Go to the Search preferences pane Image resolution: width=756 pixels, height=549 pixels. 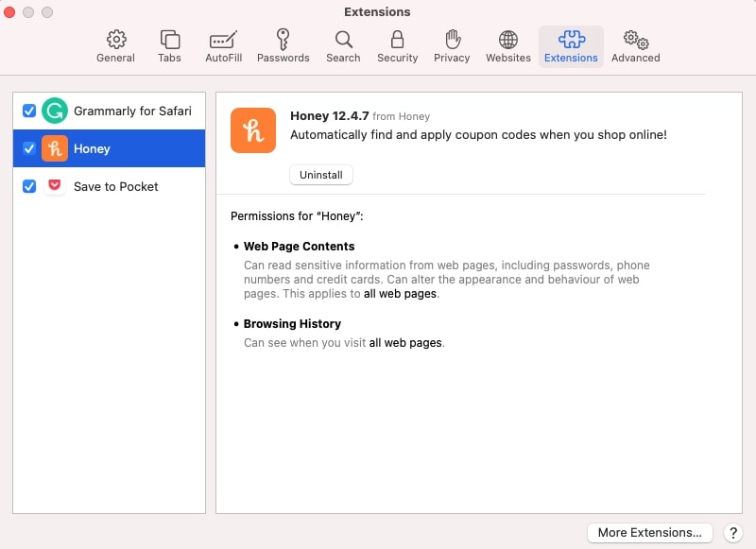pos(343,46)
